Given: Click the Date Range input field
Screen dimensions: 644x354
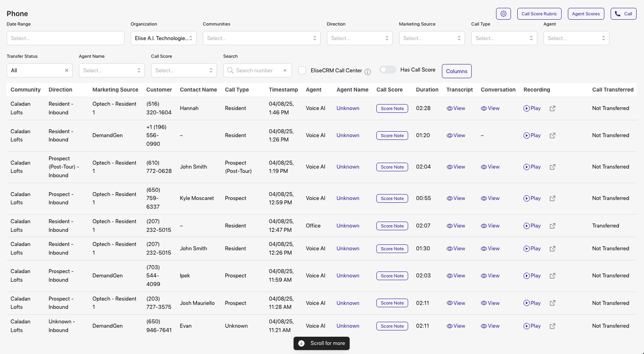Looking at the screenshot, I should pyautogui.click(x=66, y=38).
